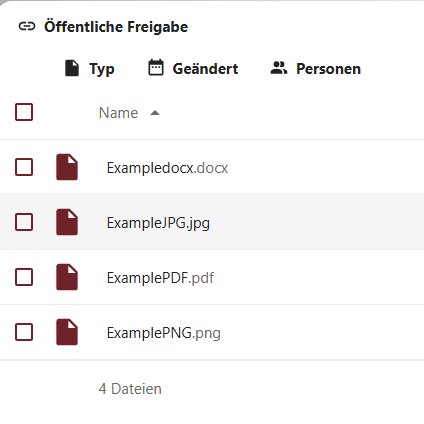
Task: Click the Öffentliche Freigabe heading
Action: click(x=116, y=27)
